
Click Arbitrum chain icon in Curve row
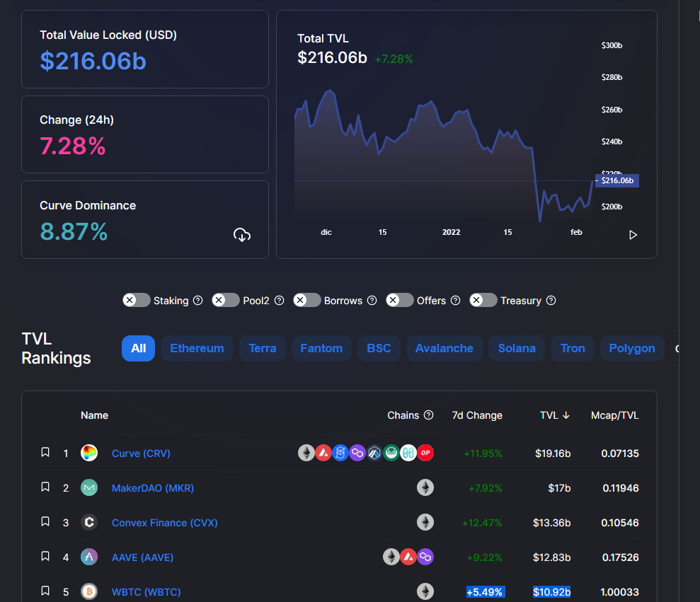click(x=374, y=453)
